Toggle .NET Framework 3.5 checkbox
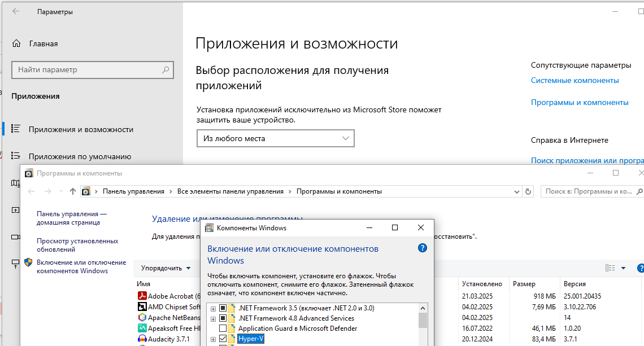644x346 pixels. coord(223,308)
